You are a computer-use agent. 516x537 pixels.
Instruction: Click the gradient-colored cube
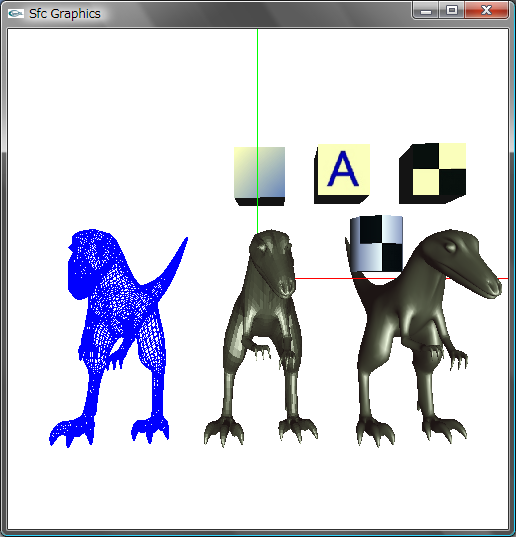click(260, 176)
